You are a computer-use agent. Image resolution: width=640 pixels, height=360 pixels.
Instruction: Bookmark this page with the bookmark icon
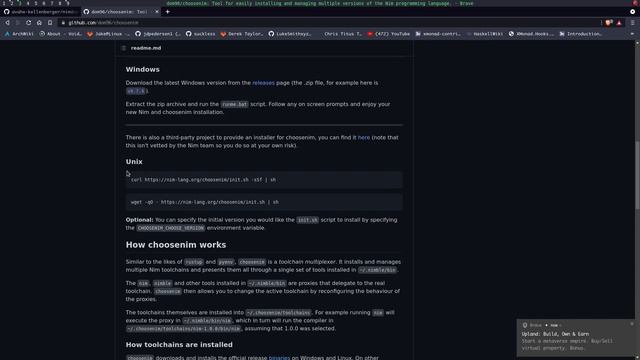click(50, 23)
